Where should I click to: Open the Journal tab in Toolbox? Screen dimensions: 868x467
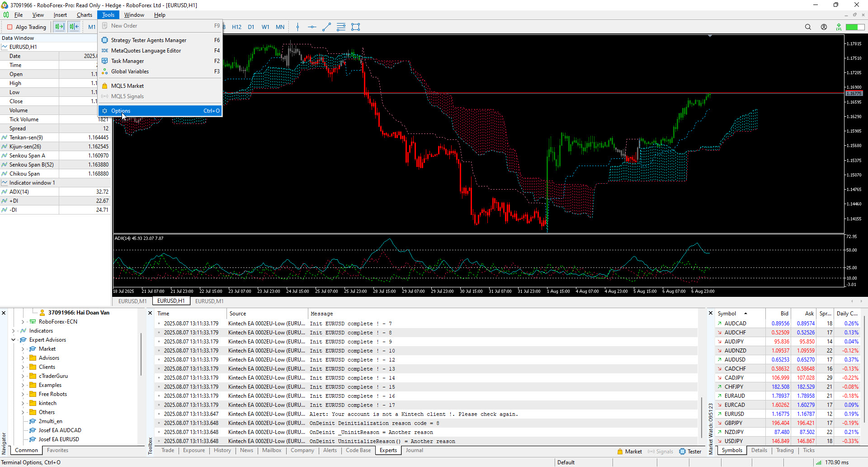[414, 450]
